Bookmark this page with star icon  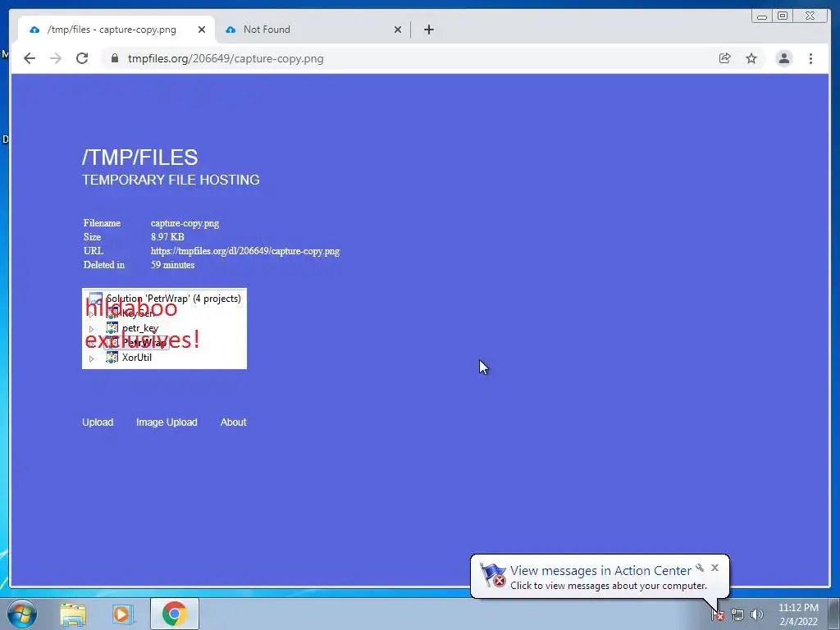click(751, 58)
